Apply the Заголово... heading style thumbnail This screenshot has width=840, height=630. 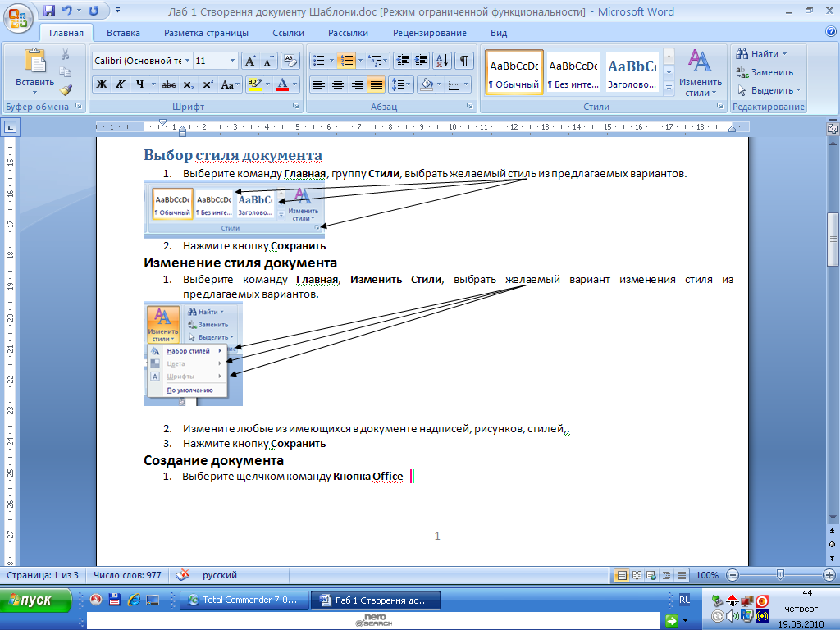coord(632,72)
